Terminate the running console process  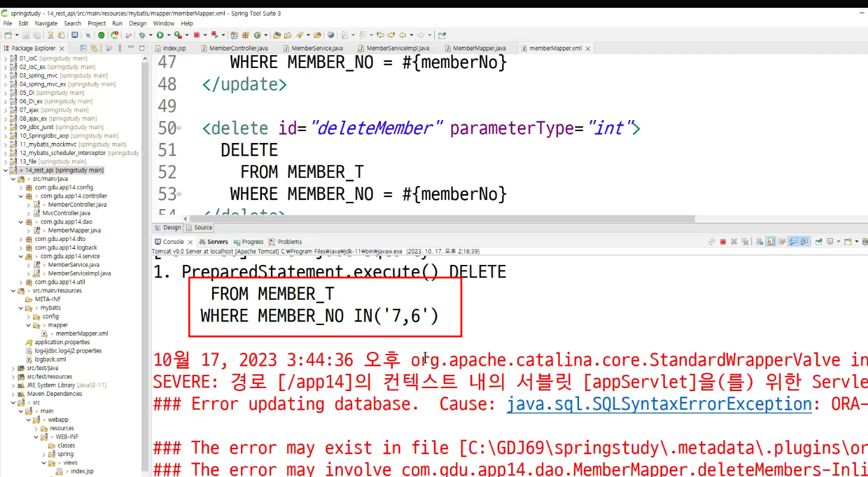(x=723, y=242)
